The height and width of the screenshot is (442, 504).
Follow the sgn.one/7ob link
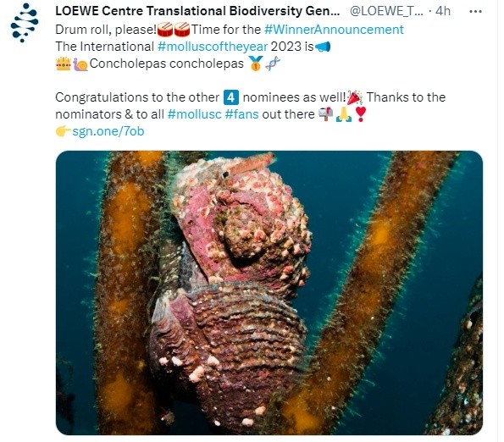coord(108,131)
